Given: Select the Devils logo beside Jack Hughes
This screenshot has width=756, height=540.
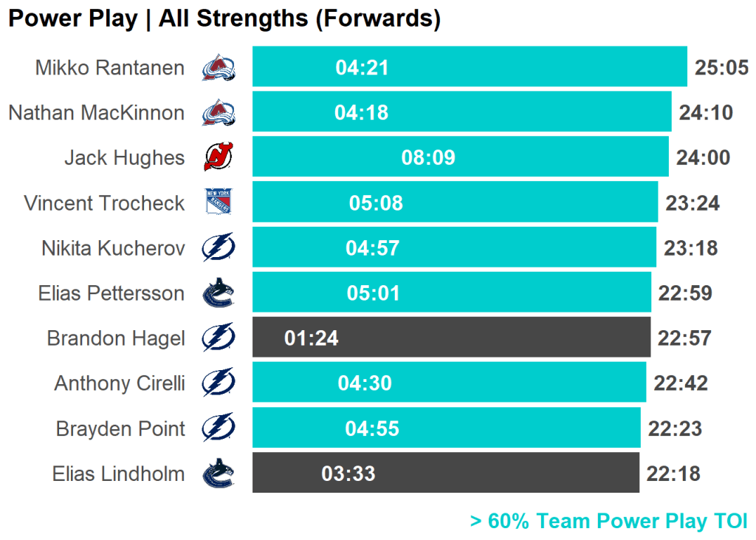Looking at the screenshot, I should pyautogui.click(x=219, y=157).
